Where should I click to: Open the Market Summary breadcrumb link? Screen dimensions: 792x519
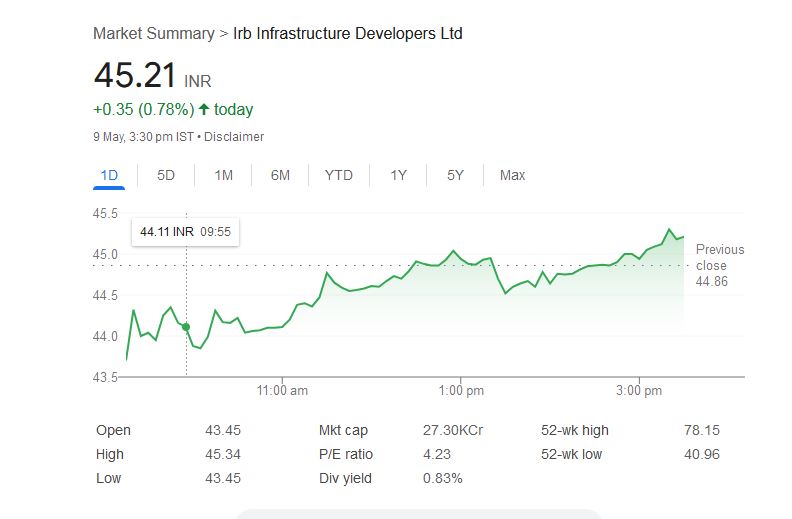click(x=154, y=33)
